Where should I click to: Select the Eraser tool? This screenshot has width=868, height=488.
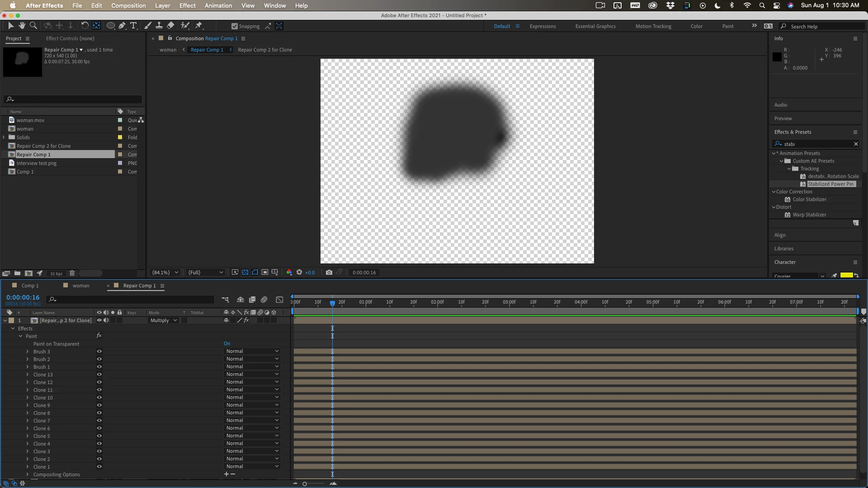[x=170, y=26]
